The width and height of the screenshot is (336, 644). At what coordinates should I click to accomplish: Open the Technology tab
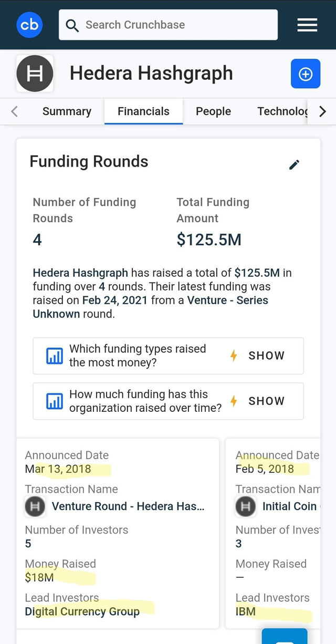coord(282,111)
